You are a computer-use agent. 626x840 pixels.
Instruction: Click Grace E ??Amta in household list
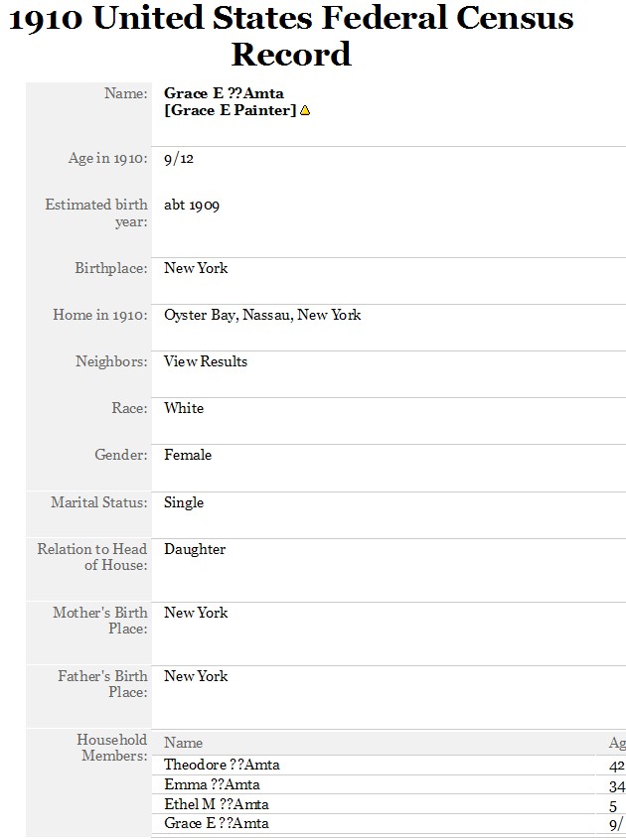click(x=216, y=823)
